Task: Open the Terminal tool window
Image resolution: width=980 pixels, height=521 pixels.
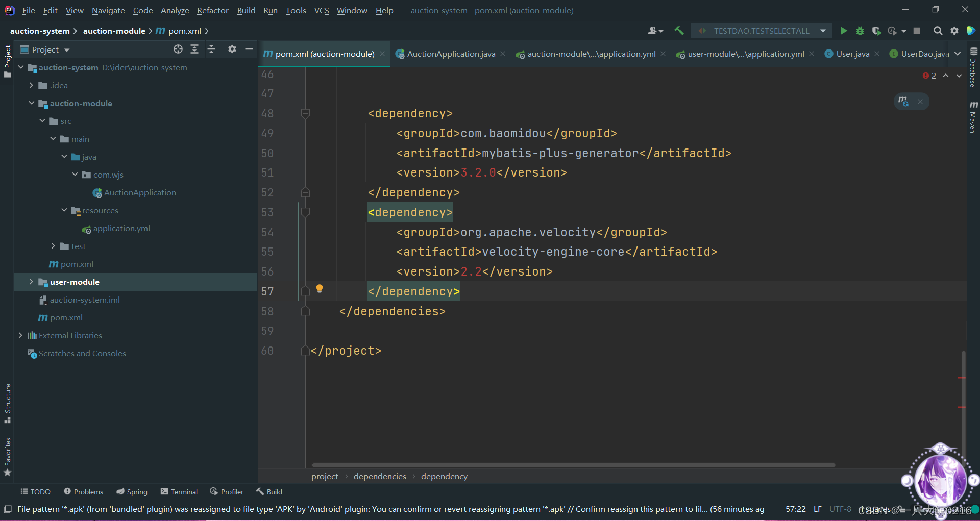Action: coord(179,492)
